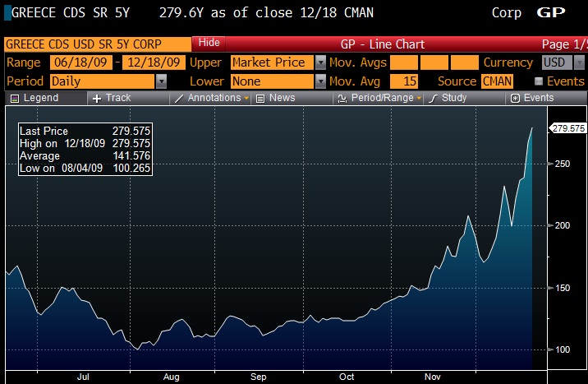
Task: Click the 279.575 last price marker
Action: tap(568, 128)
